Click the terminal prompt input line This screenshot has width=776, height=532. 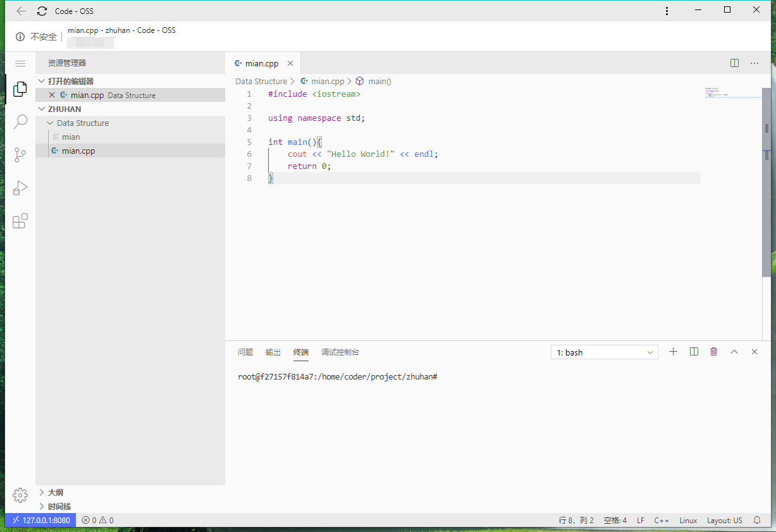click(x=338, y=376)
